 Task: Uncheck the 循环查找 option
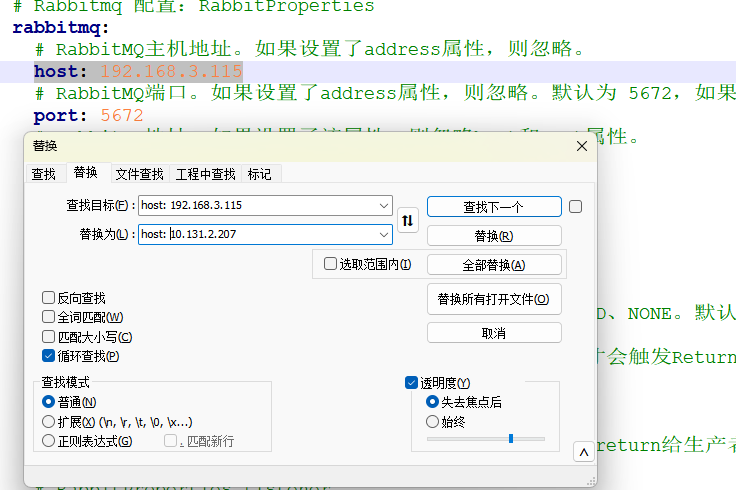49,356
